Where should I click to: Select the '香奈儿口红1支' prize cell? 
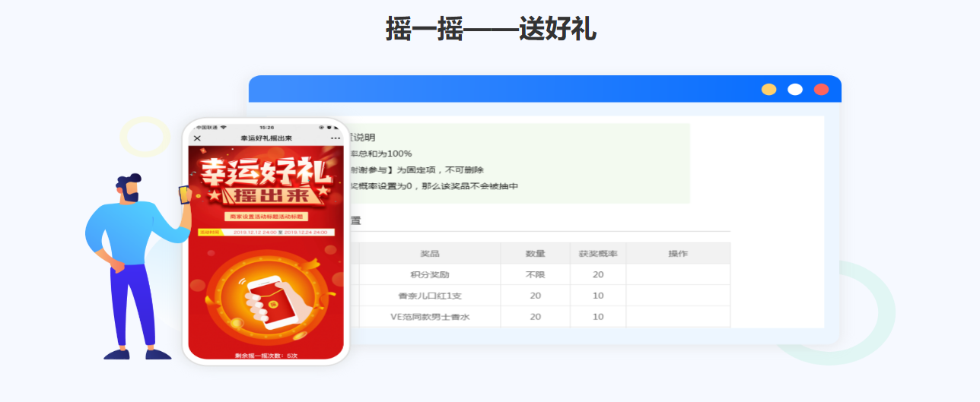(430, 296)
